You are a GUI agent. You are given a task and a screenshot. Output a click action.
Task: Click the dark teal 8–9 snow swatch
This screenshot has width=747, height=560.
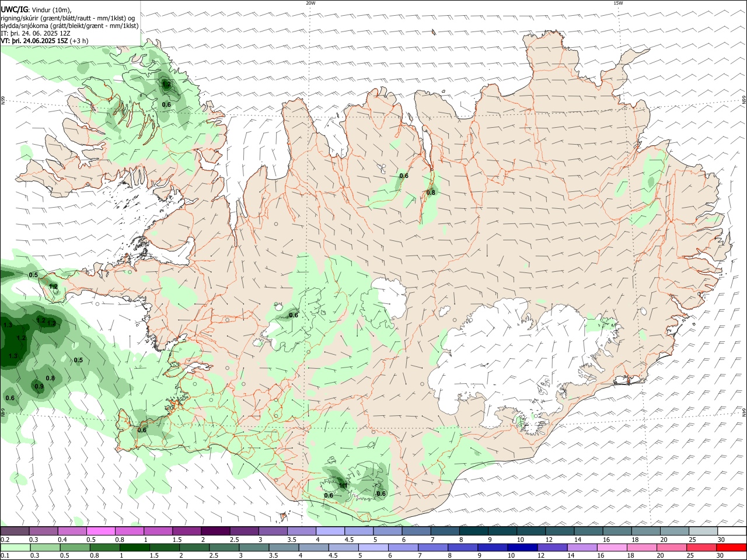[x=473, y=531]
